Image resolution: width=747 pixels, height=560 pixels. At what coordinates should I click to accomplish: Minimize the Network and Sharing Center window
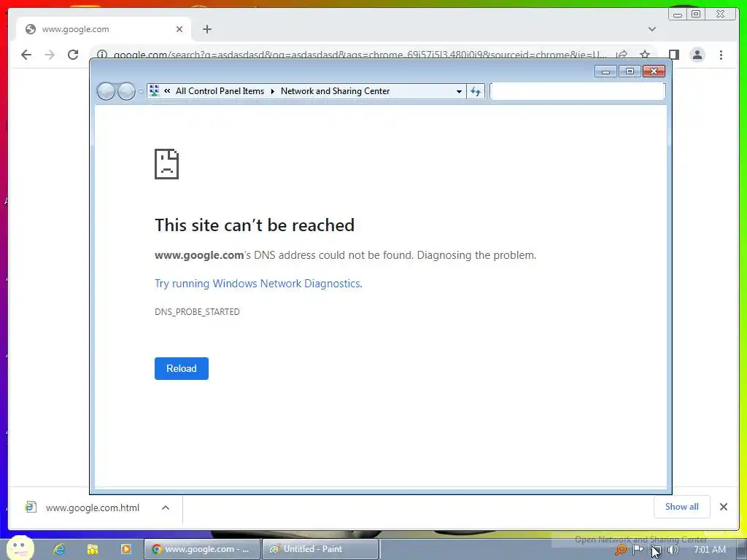click(x=606, y=71)
